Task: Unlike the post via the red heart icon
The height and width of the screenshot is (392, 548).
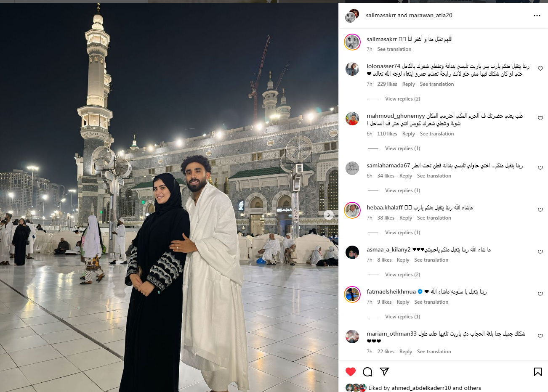Action: click(351, 371)
